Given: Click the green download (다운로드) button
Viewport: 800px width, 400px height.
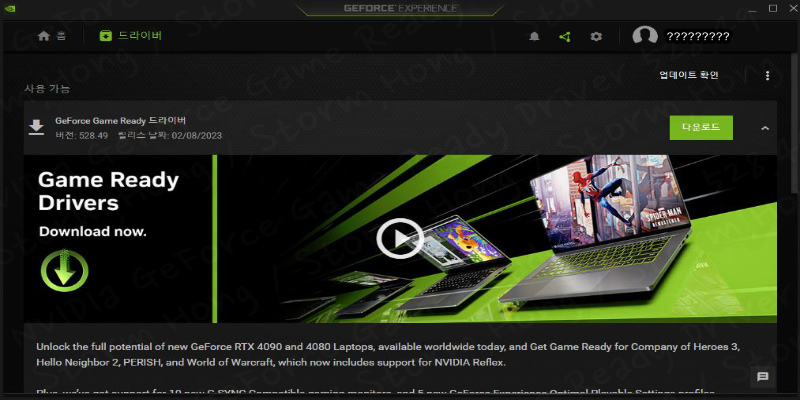Looking at the screenshot, I should [x=701, y=128].
